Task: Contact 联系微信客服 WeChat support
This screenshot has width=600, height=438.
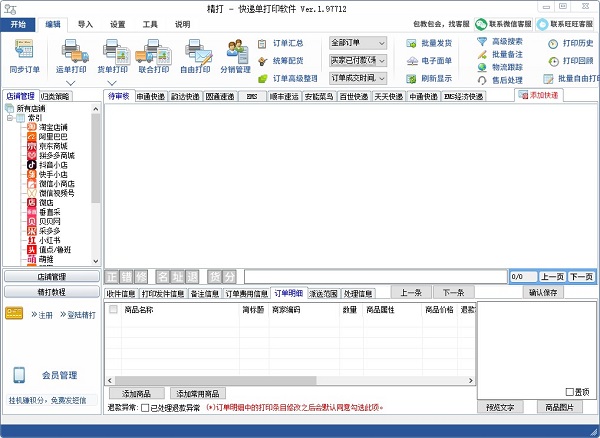Action: click(503, 24)
